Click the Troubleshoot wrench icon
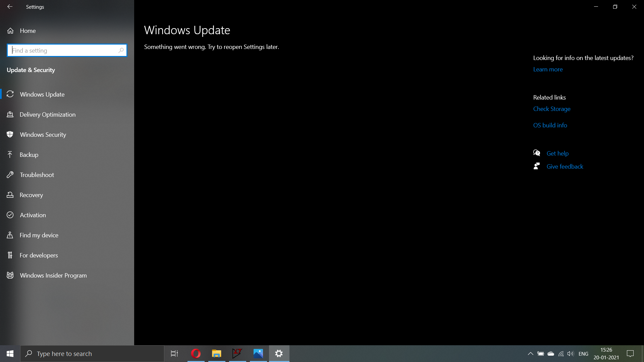The width and height of the screenshot is (644, 362). [x=10, y=175]
